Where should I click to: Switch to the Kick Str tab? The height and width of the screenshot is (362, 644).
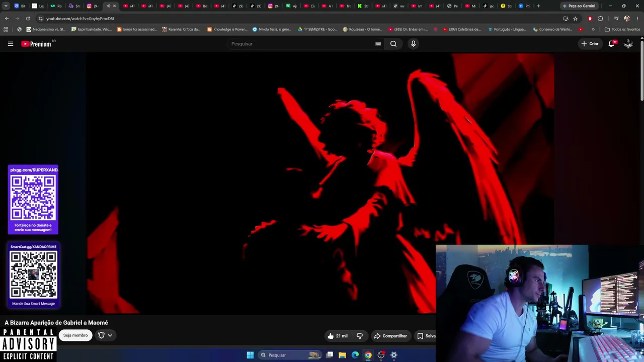tap(363, 6)
